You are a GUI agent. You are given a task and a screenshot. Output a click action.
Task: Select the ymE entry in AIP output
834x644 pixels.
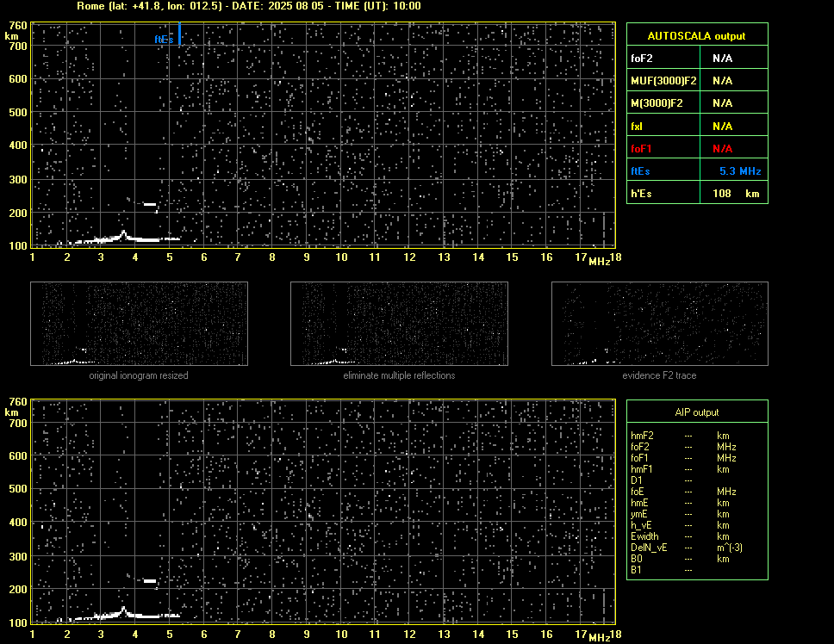[638, 514]
